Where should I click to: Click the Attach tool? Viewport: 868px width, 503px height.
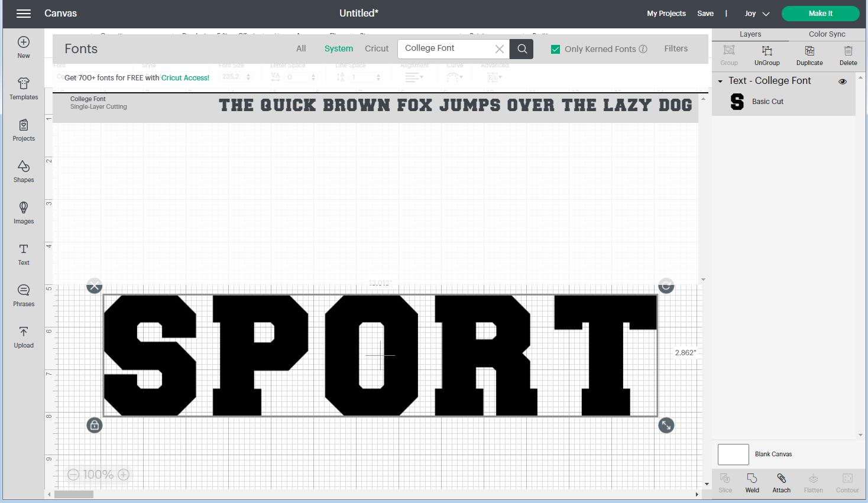pos(781,482)
